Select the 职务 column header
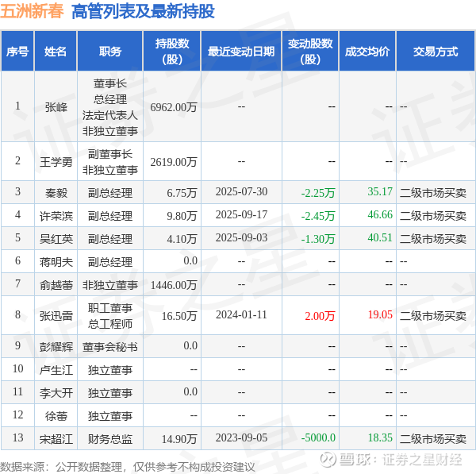Viewport: 476px width, 474px height. point(110,51)
